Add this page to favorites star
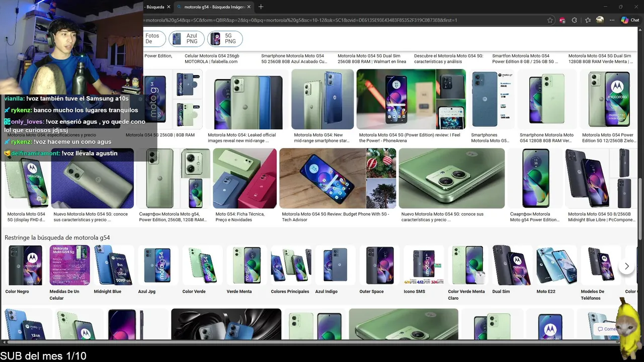 [x=550, y=20]
